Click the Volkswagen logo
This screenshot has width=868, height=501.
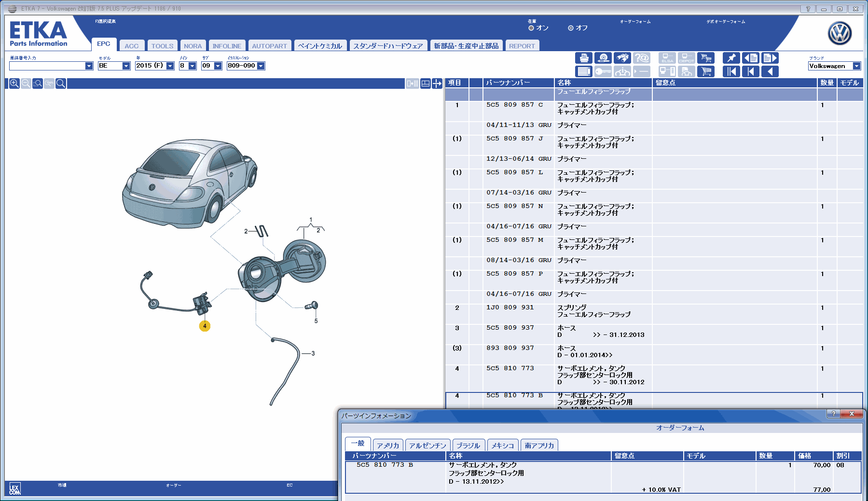(x=840, y=34)
